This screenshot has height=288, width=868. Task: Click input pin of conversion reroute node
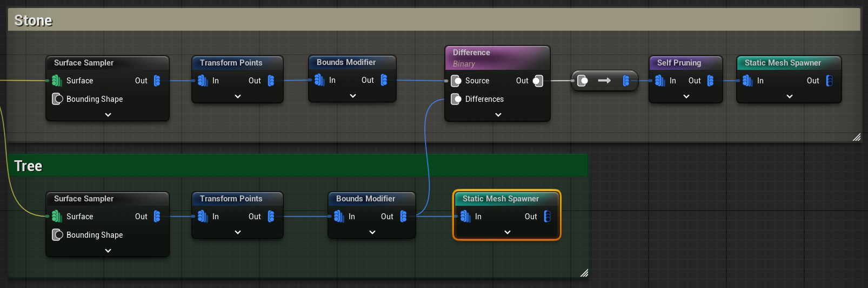(583, 81)
